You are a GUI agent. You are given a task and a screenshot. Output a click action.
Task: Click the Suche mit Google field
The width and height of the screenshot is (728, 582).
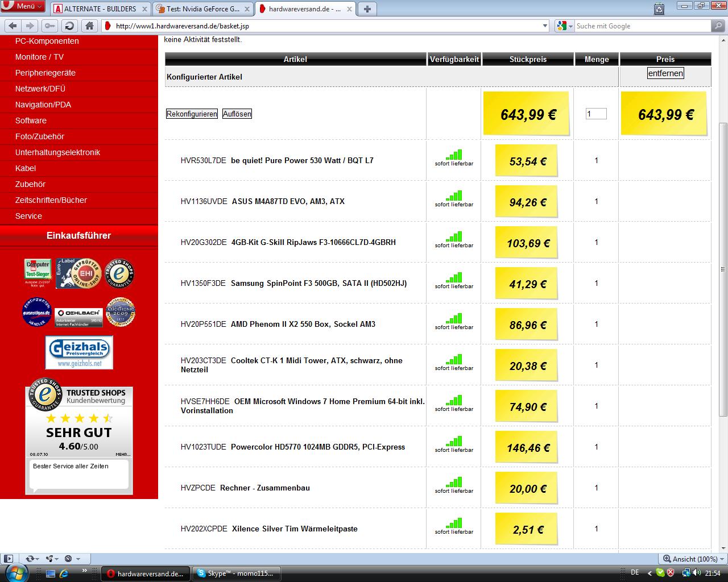tap(642, 26)
